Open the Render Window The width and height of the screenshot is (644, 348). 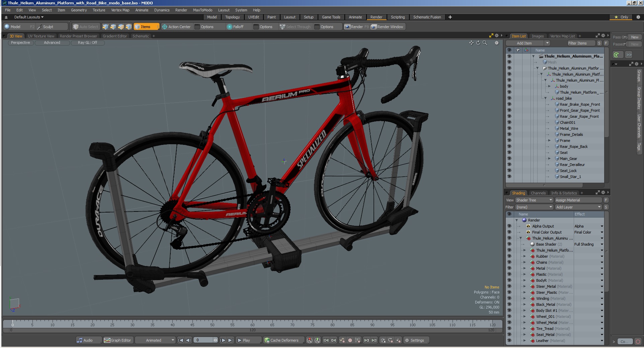[387, 27]
